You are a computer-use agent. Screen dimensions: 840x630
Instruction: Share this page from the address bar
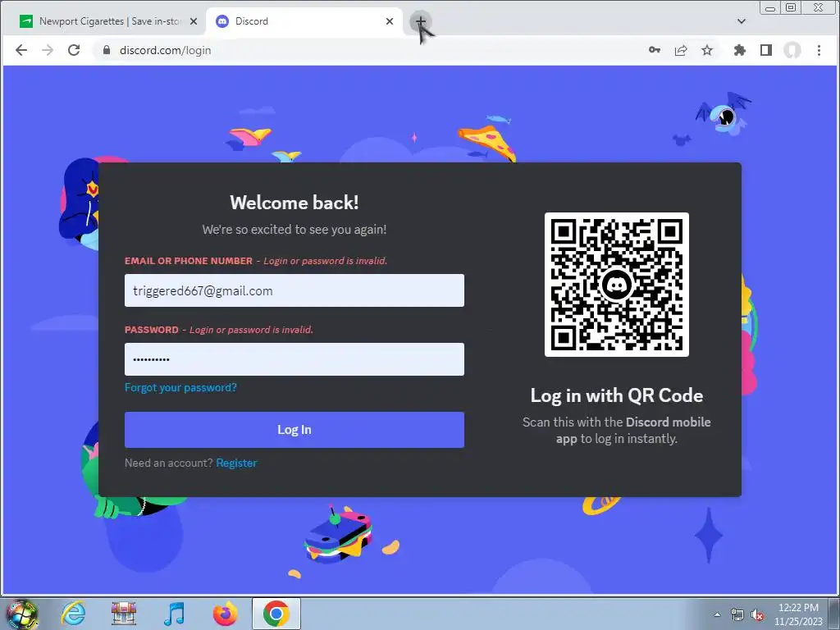(x=681, y=50)
